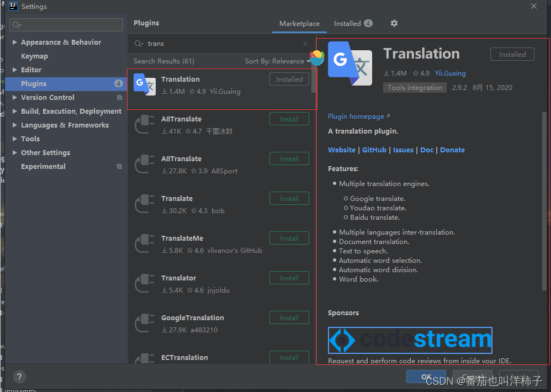Focus the settings search field
This screenshot has width=551, height=392.
66,25
